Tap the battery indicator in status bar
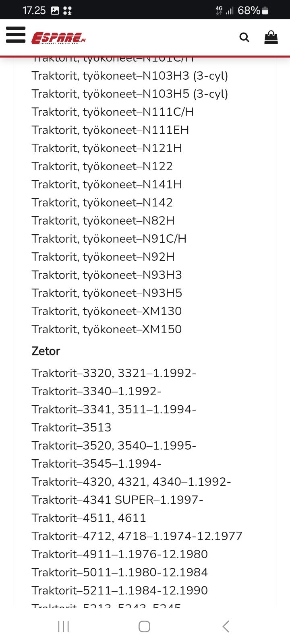The width and height of the screenshot is (290, 644). [265, 10]
